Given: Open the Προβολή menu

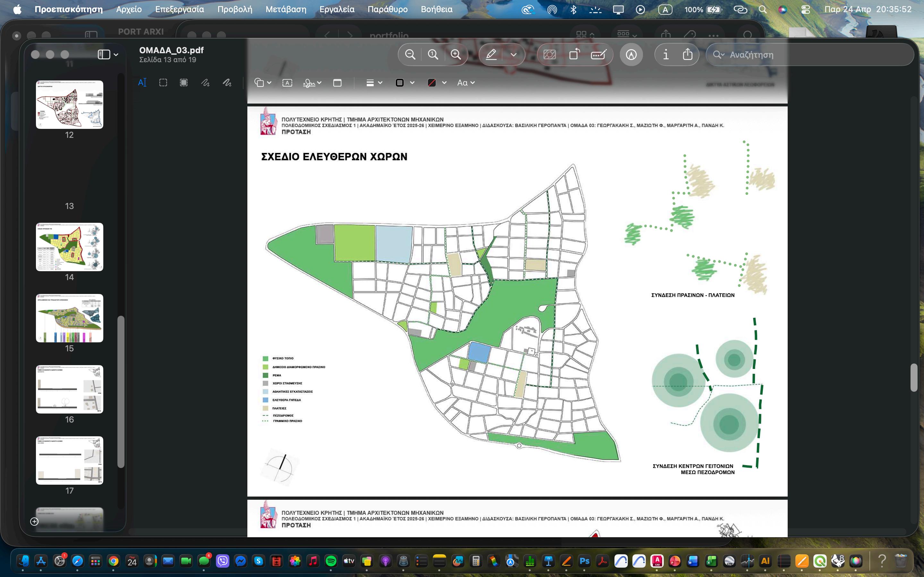Looking at the screenshot, I should (235, 9).
